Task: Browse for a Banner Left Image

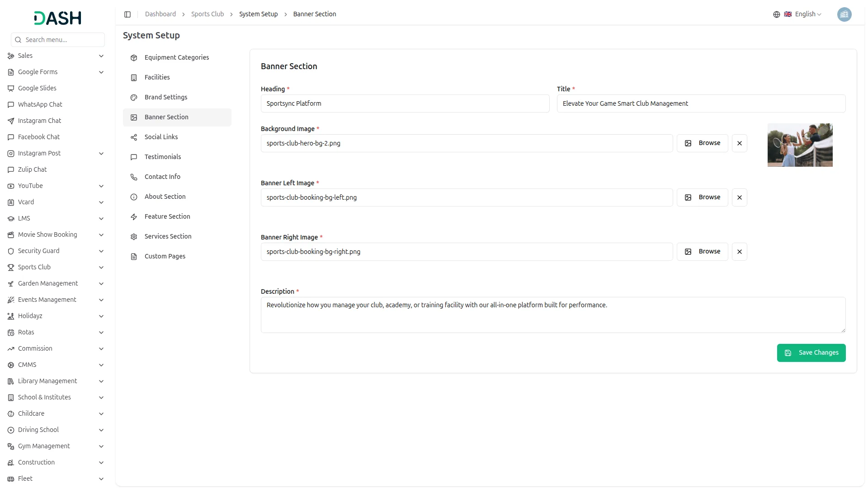Action: point(702,197)
